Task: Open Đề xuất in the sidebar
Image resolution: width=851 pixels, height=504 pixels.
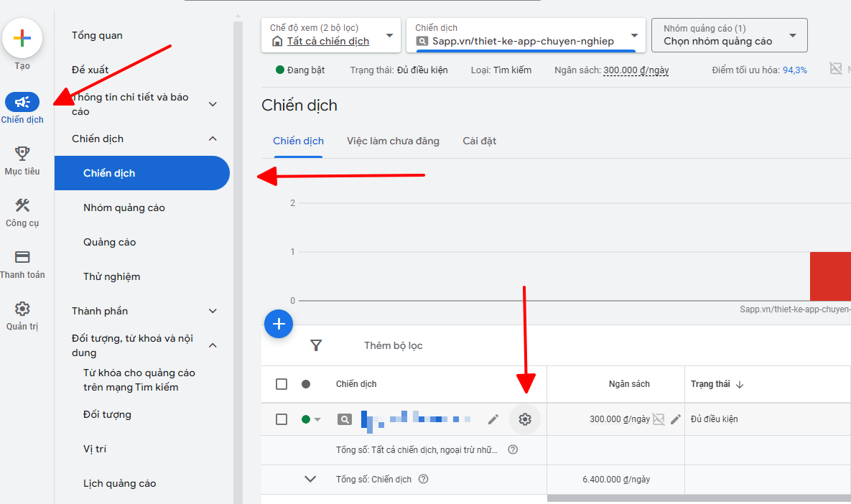Action: pos(90,70)
